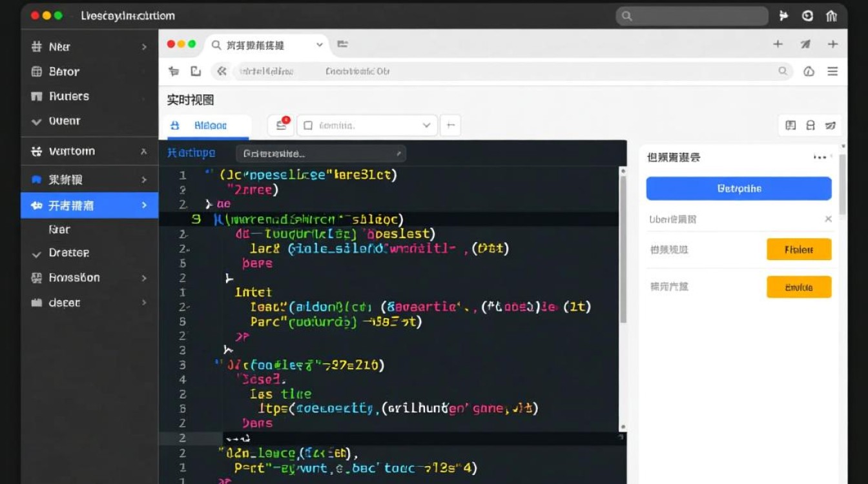The height and width of the screenshot is (484, 868).
Task: Collapse the Vertorn sidebar section
Action: (145, 150)
